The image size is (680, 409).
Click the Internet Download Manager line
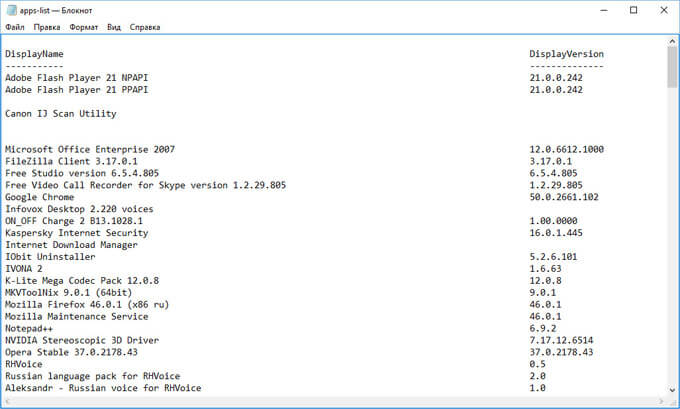70,244
